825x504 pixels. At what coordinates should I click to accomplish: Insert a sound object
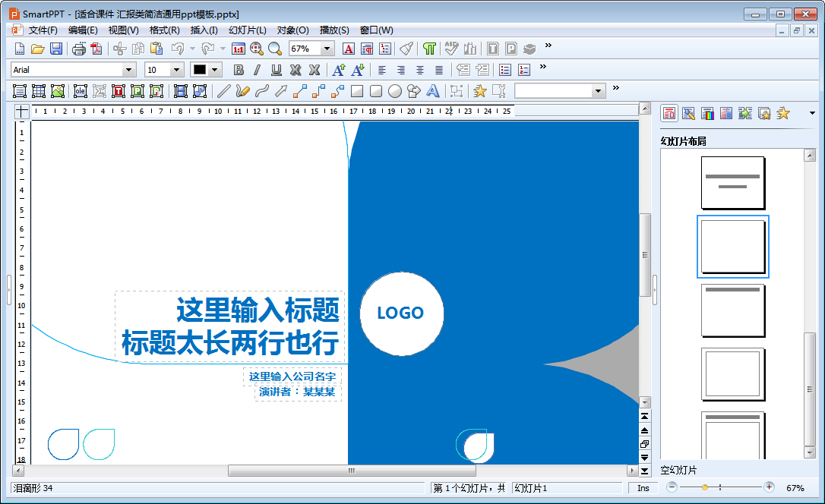(199, 91)
